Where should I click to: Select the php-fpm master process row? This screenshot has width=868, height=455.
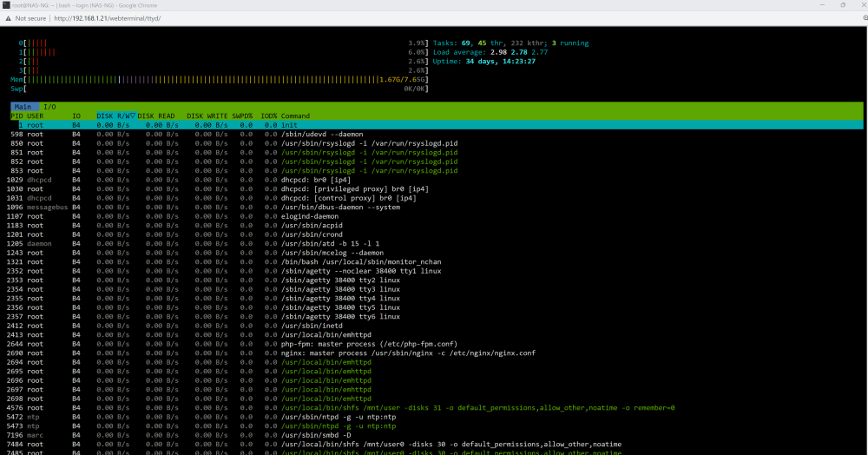pos(437,345)
